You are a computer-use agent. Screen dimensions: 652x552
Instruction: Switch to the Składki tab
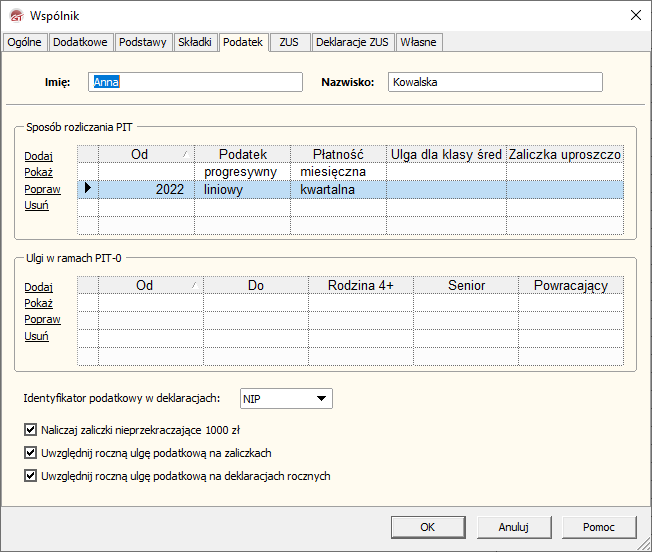tap(194, 42)
